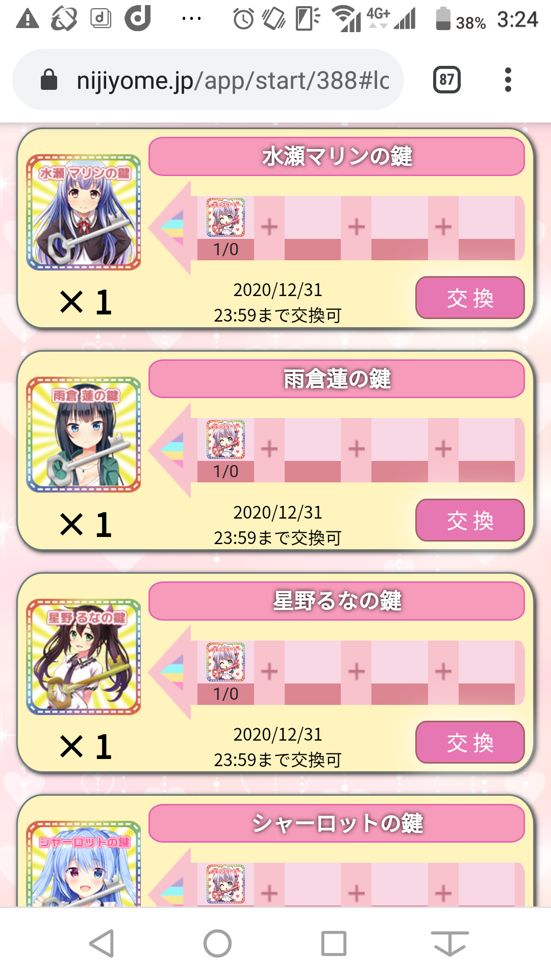
Task: Tap the Android home circle button
Action: (x=217, y=943)
